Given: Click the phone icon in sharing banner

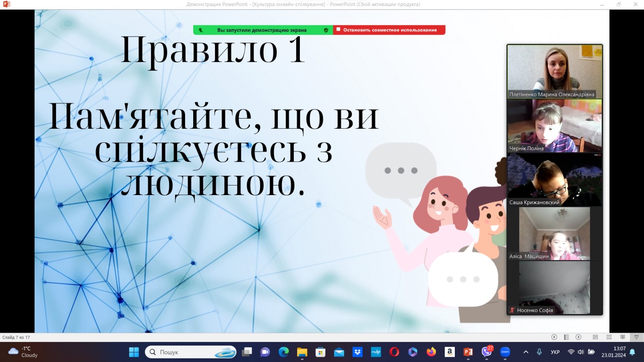Looking at the screenshot, I should coord(201,30).
